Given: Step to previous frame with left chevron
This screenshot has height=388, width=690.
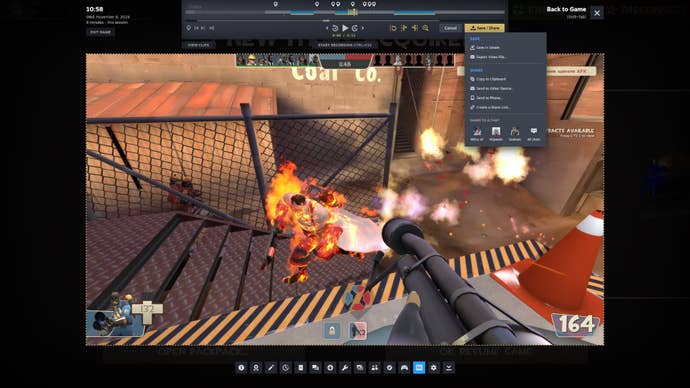Looking at the screenshot, I should (x=327, y=28).
